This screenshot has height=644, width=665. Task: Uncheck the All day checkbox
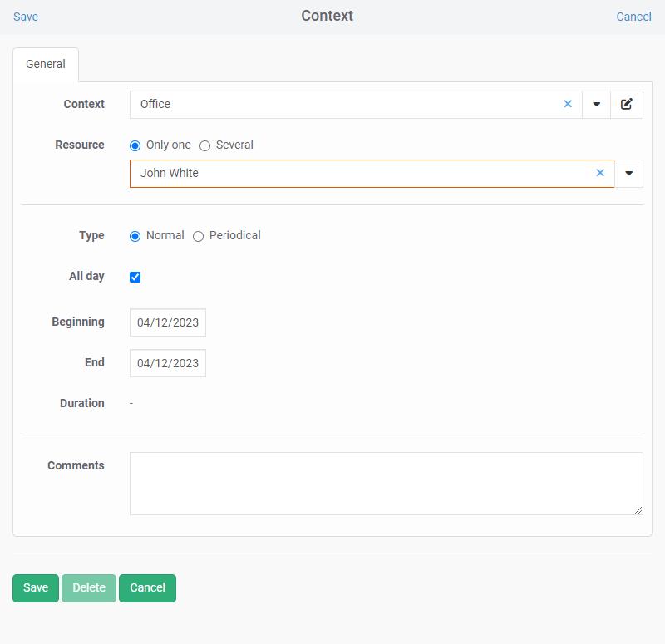click(x=135, y=277)
